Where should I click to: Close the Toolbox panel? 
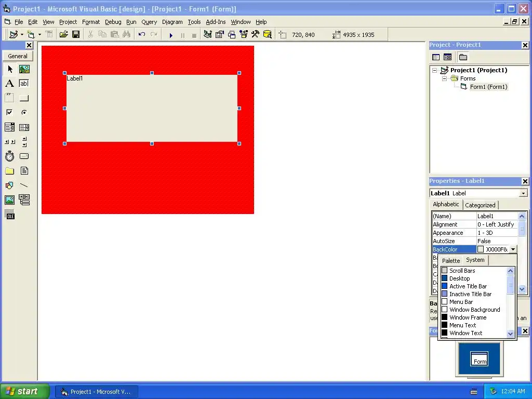tap(29, 45)
